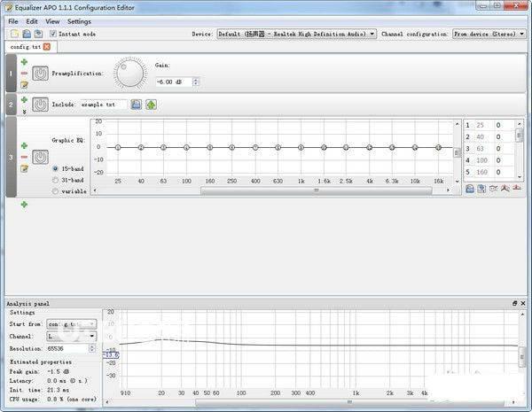The image size is (532, 412).
Task: Invert the Graphic EQ response
Action: pyautogui.click(x=493, y=189)
